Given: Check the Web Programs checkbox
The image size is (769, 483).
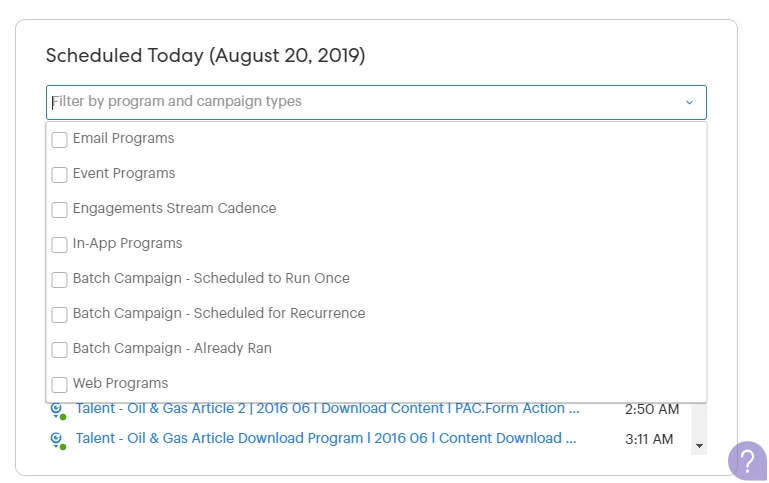Looking at the screenshot, I should [59, 384].
